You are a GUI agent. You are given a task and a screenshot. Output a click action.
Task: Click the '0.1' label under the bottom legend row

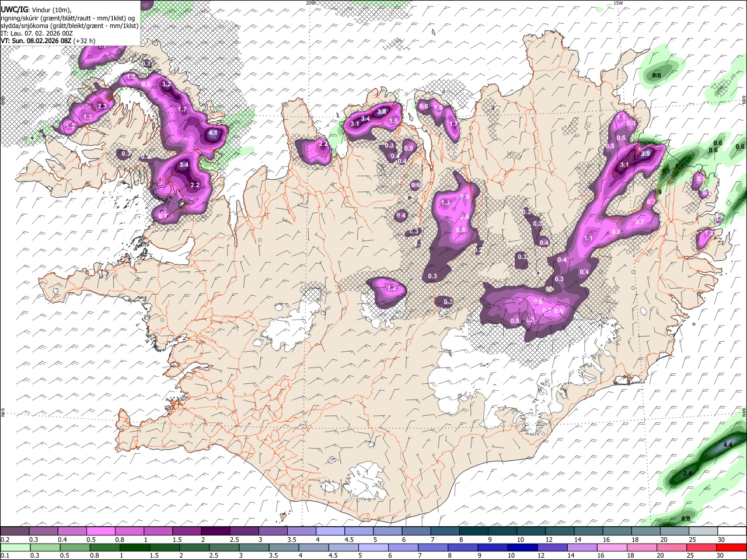click(x=5, y=555)
